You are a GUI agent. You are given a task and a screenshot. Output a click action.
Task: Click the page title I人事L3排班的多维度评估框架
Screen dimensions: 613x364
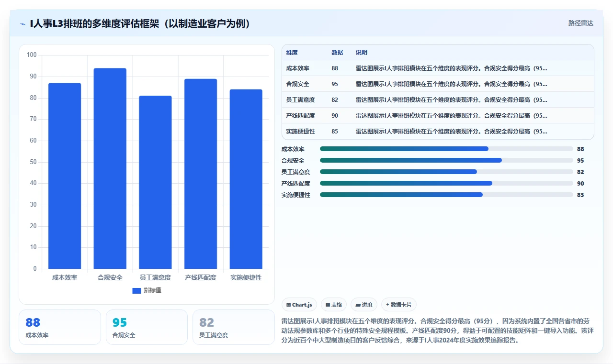click(140, 23)
